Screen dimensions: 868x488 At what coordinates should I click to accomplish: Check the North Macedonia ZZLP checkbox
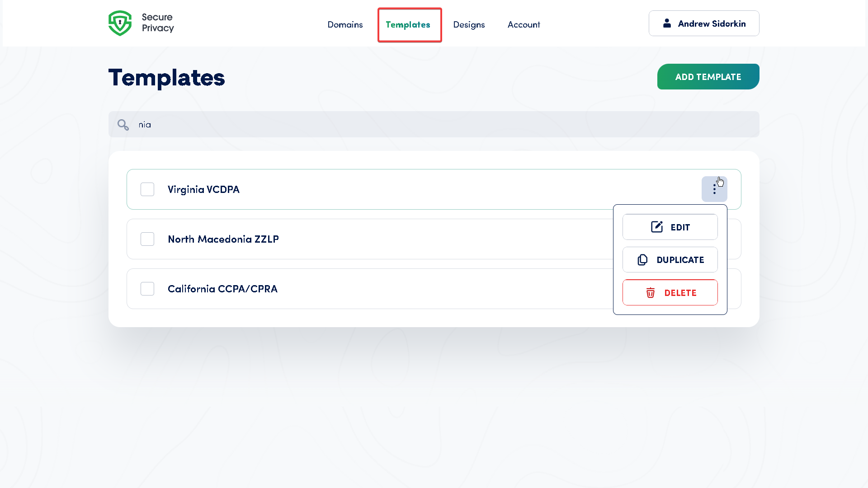147,239
